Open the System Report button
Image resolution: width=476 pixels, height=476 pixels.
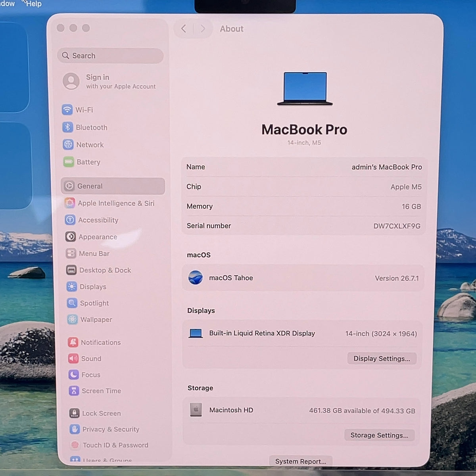(301, 461)
